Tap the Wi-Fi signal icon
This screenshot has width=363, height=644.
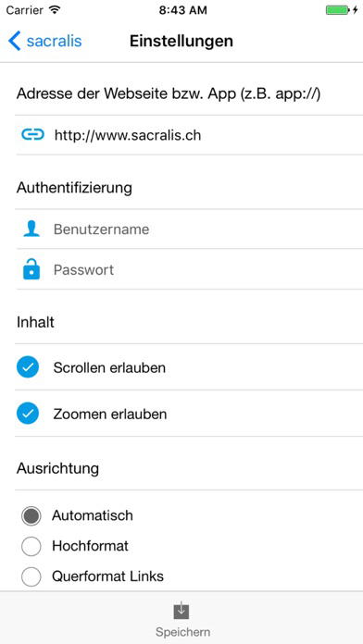54,10
